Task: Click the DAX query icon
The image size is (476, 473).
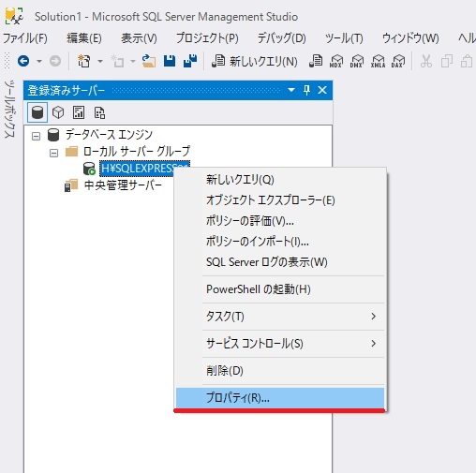Action: (398, 61)
